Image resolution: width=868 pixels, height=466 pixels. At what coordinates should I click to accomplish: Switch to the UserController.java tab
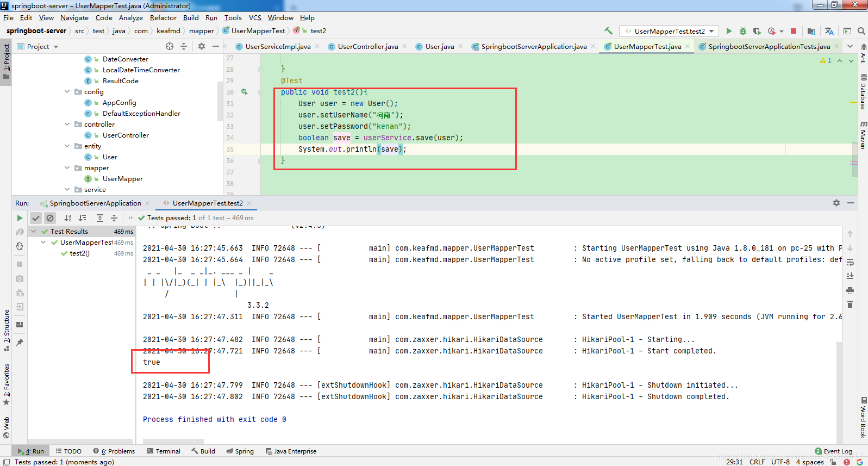[x=367, y=47]
